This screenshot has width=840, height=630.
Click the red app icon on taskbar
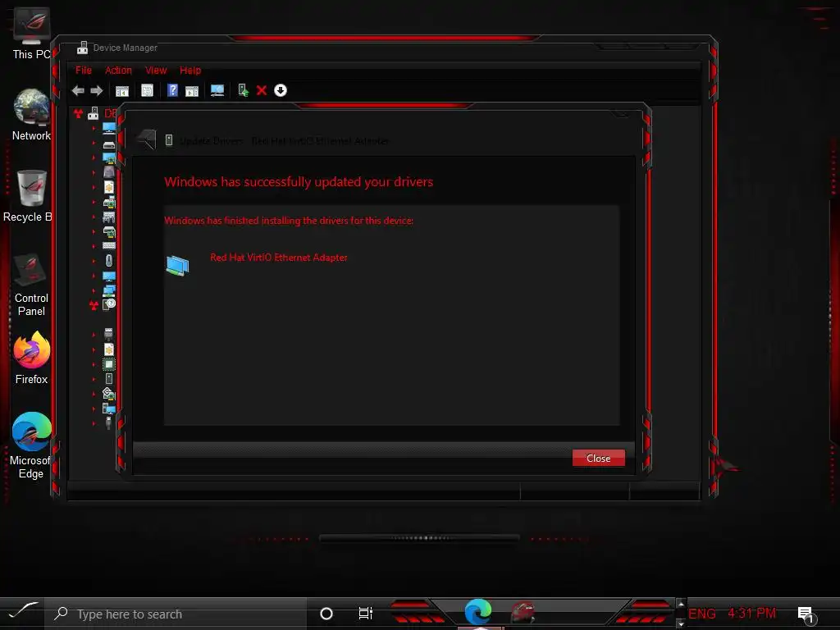tap(523, 612)
